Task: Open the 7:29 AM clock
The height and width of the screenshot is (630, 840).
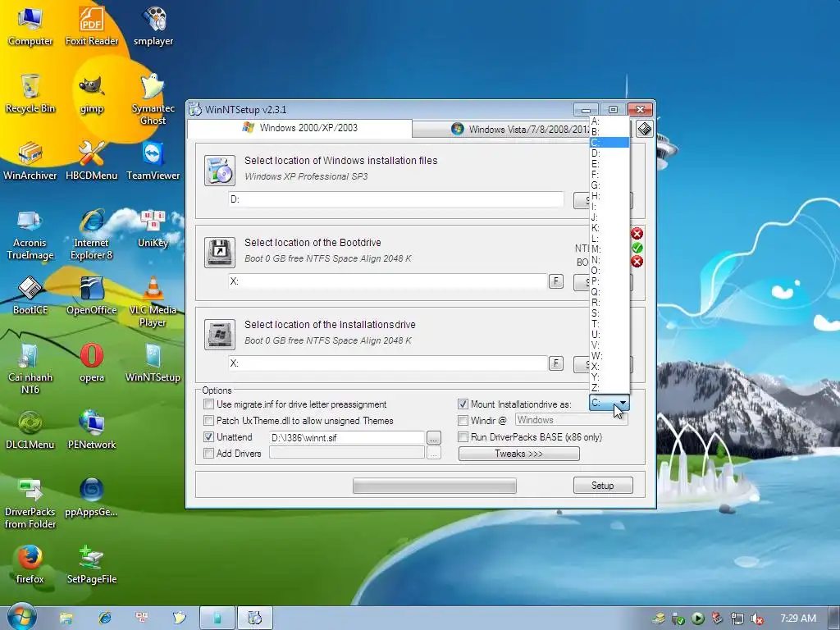Action: 797,619
